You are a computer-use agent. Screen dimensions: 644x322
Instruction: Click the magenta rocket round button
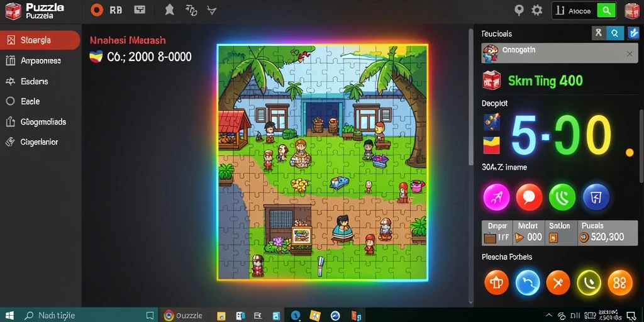[497, 197]
